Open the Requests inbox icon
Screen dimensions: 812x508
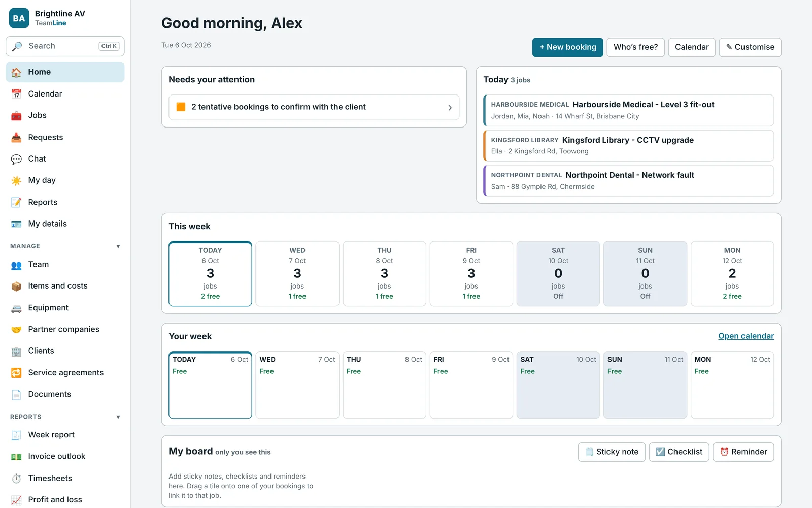point(16,137)
